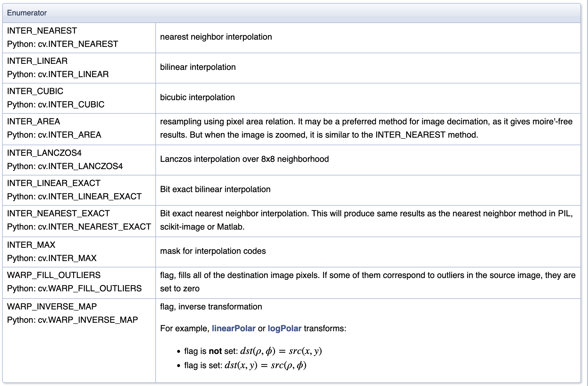The image size is (588, 386).
Task: Click 'mask for interpolation codes' description
Action: pos(213,251)
